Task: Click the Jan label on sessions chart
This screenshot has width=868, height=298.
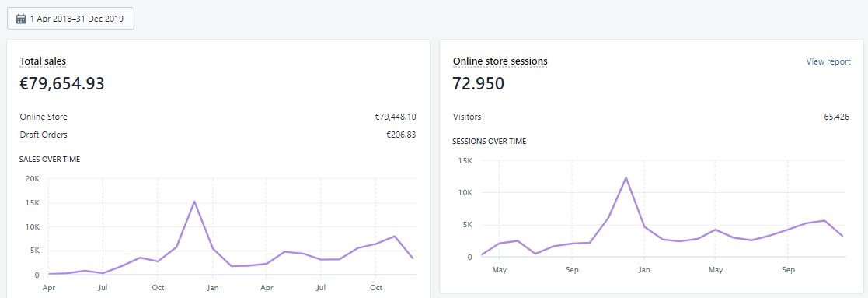Action: pyautogui.click(x=643, y=270)
